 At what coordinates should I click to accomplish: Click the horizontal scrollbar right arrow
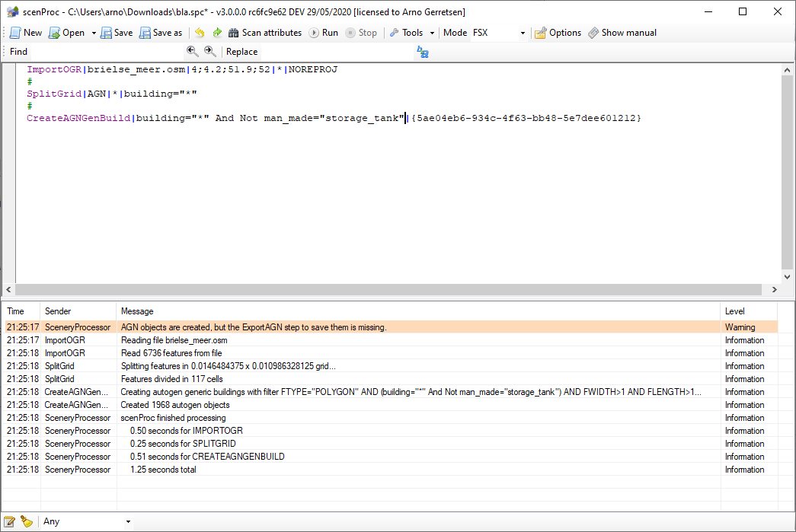point(775,289)
